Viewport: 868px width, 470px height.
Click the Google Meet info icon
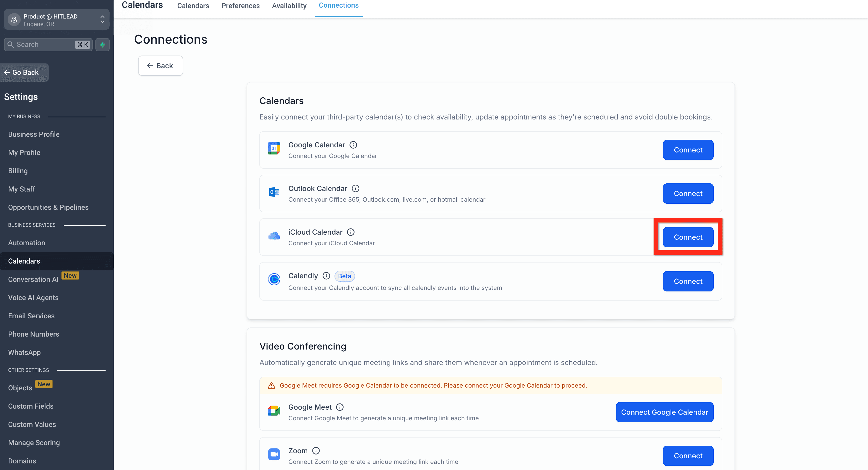tap(340, 407)
